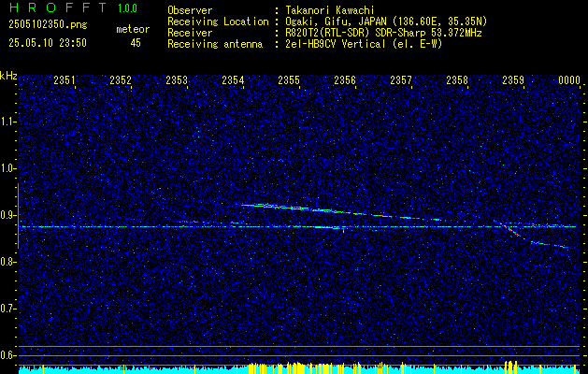
Task: Click receiver text R820T2(RTL-SDR) SDR-Sharp 53.372MHz
Action: pyautogui.click(x=383, y=33)
